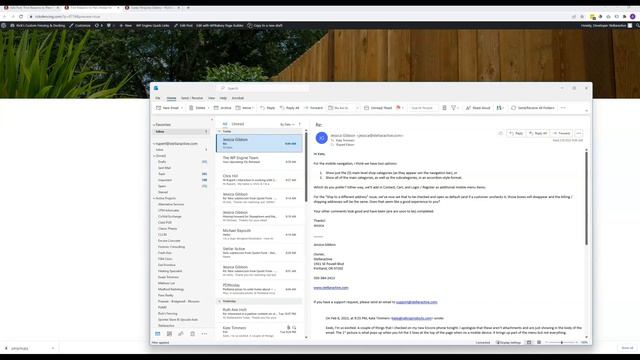Collapse the Today message group
Viewport: 640px width, 360px height.
point(220,131)
